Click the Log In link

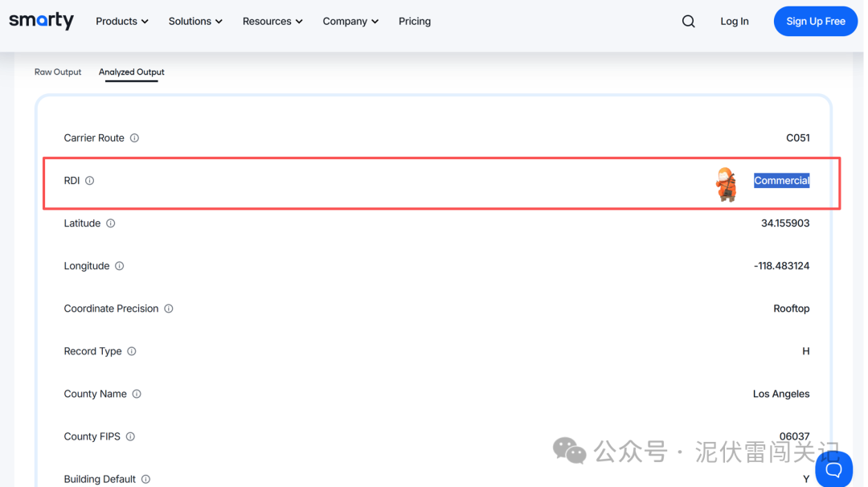click(x=734, y=21)
